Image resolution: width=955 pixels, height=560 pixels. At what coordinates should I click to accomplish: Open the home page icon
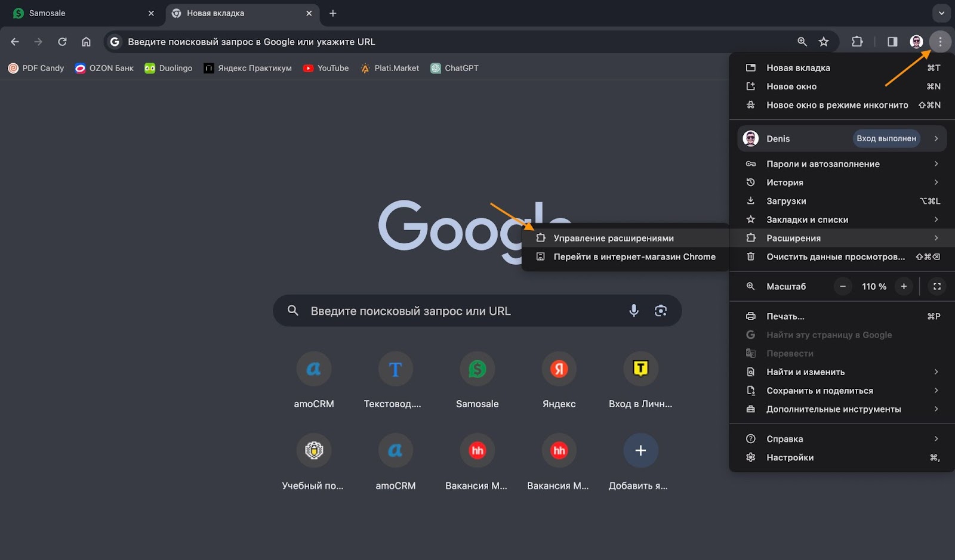(86, 42)
